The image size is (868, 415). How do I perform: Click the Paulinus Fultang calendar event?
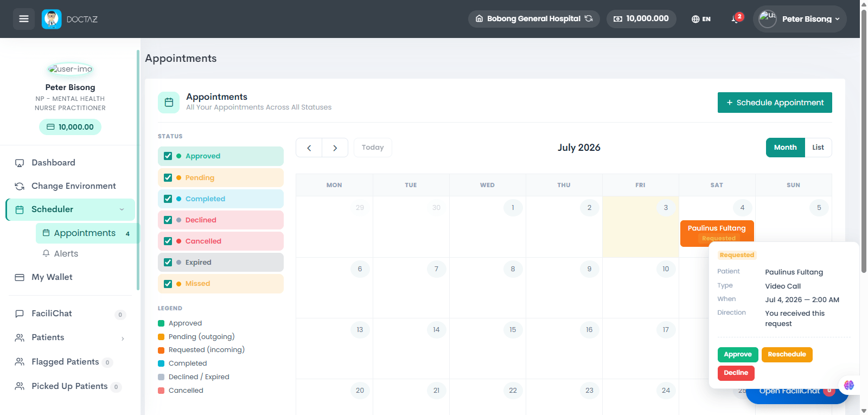tap(717, 233)
